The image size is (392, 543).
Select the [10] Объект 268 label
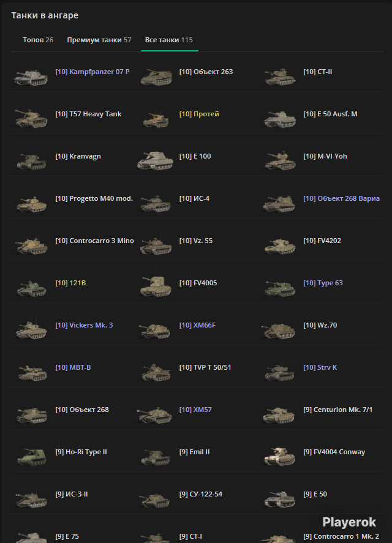[82, 410]
